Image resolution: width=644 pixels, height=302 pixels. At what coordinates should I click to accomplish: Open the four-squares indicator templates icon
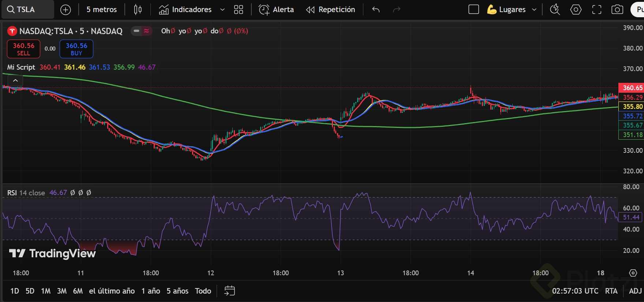point(239,10)
